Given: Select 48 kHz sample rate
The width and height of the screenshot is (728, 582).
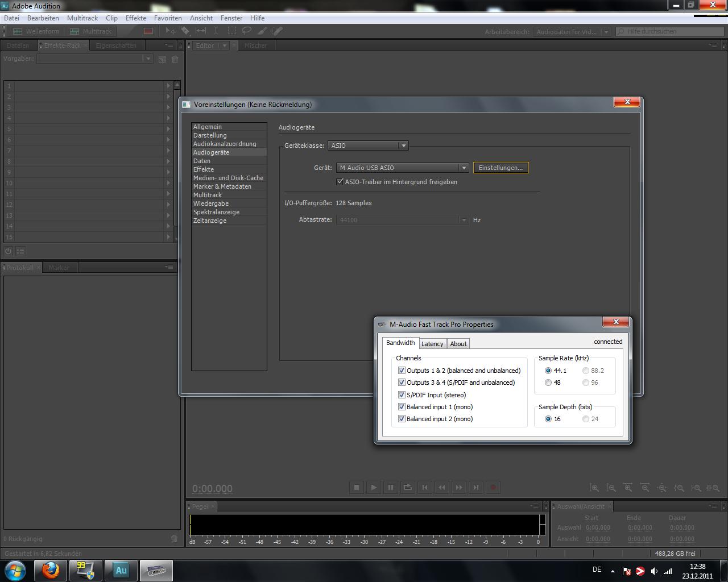Looking at the screenshot, I should coord(548,383).
